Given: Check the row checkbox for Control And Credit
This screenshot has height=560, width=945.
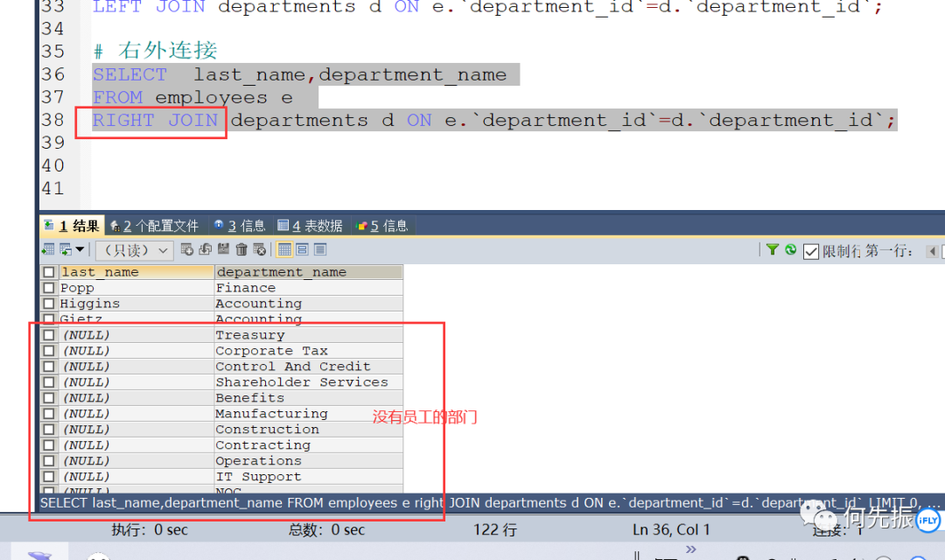Looking at the screenshot, I should pyautogui.click(x=49, y=367).
